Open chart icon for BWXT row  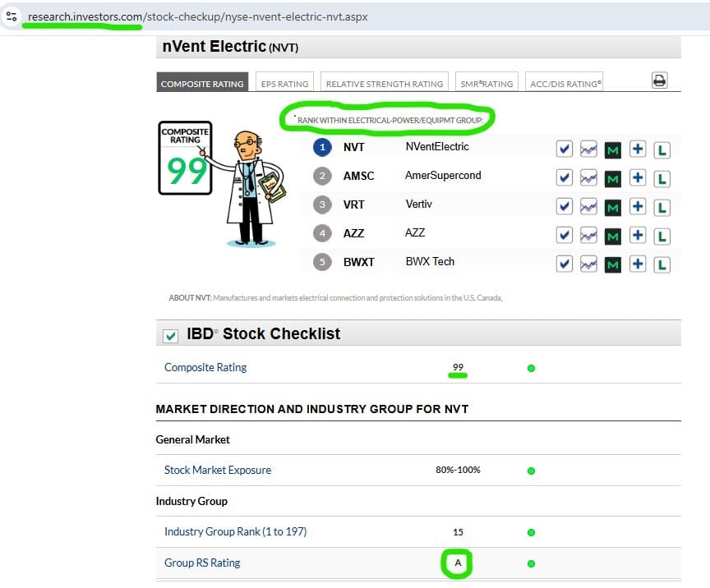tap(588, 264)
